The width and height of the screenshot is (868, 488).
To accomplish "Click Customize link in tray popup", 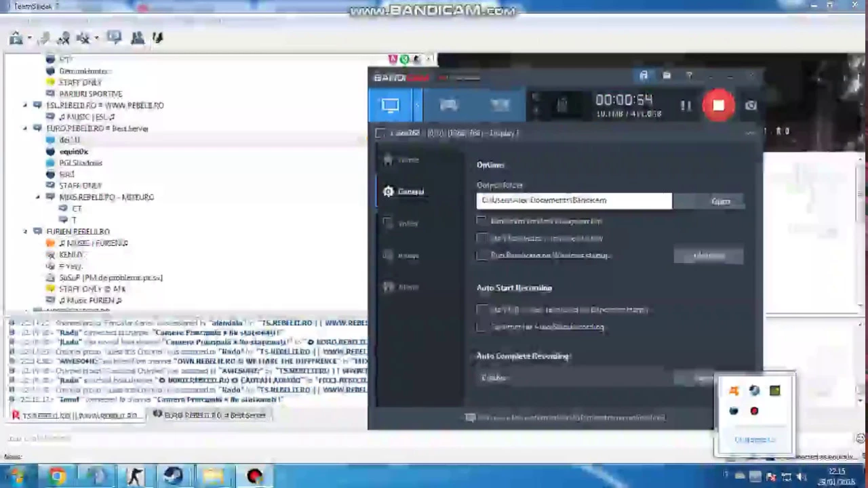I will click(x=754, y=440).
